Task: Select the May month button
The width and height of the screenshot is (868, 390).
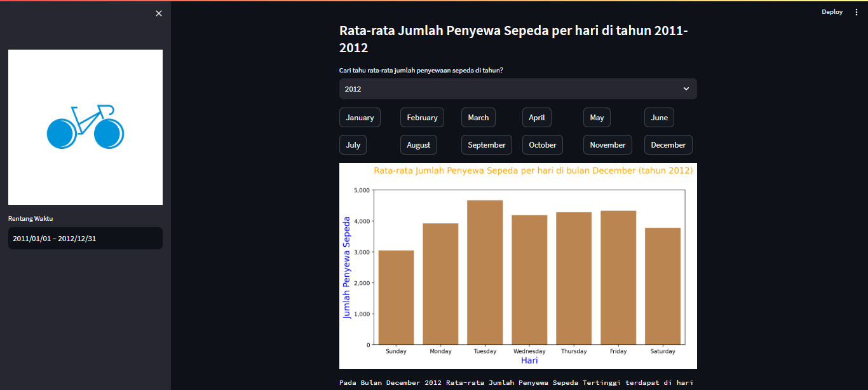Action: 597,117
